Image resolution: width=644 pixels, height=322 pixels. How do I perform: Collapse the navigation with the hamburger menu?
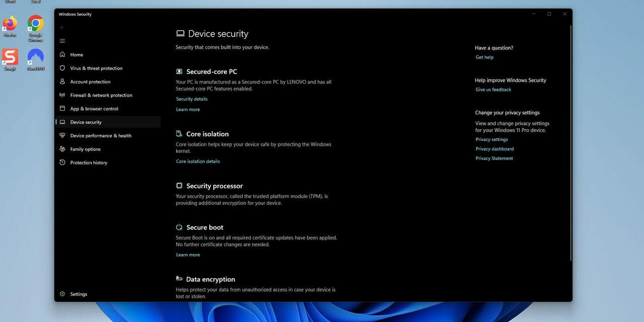(62, 41)
